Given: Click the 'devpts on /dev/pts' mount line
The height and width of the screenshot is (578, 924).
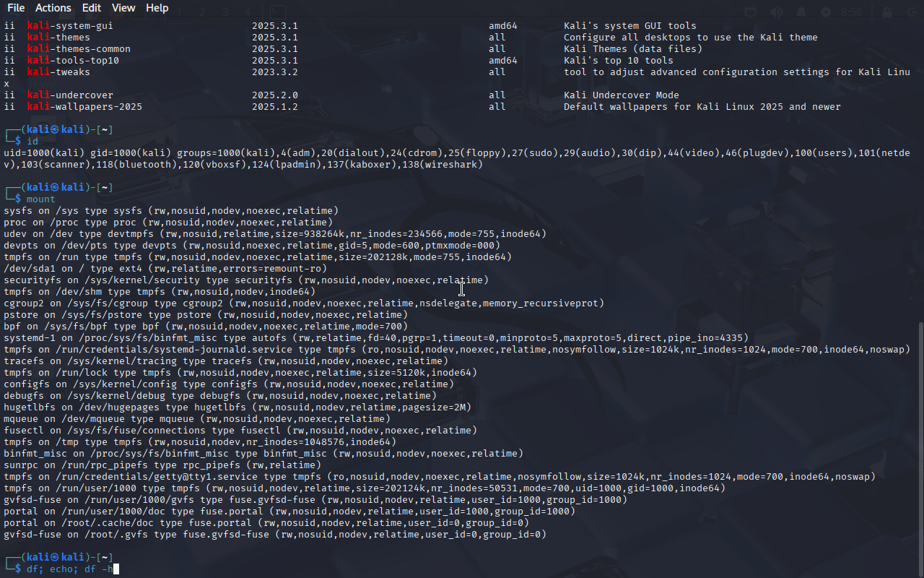Looking at the screenshot, I should 252,246.
